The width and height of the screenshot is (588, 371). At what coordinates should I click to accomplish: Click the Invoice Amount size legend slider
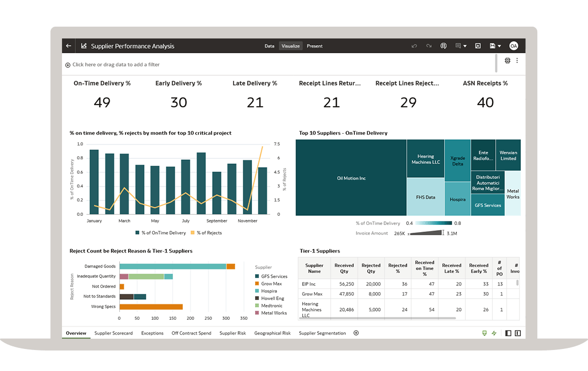pyautogui.click(x=427, y=233)
